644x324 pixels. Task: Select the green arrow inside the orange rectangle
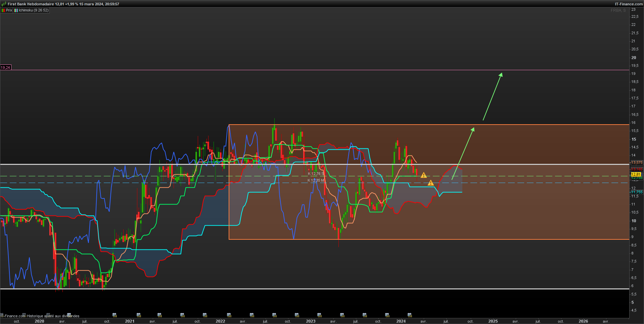point(463,153)
